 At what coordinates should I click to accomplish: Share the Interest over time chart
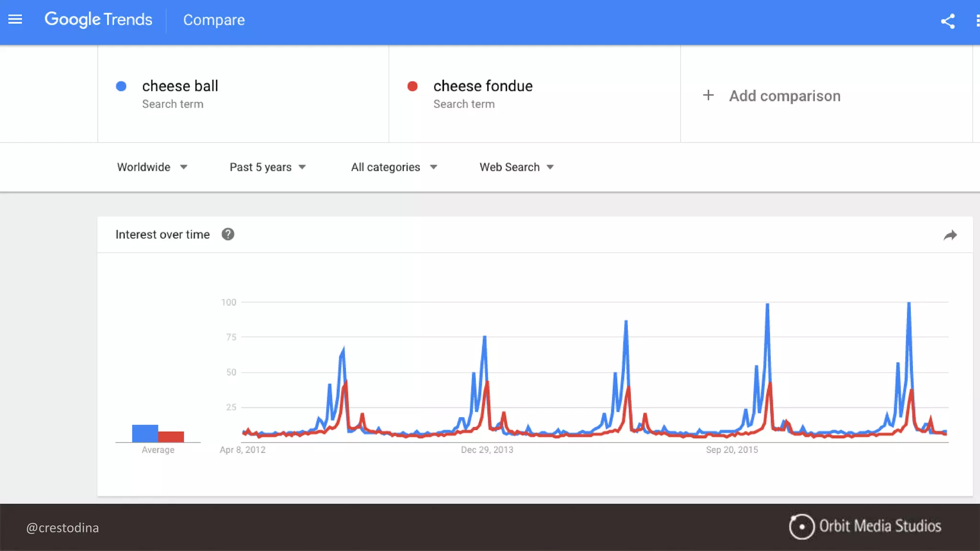click(x=950, y=235)
